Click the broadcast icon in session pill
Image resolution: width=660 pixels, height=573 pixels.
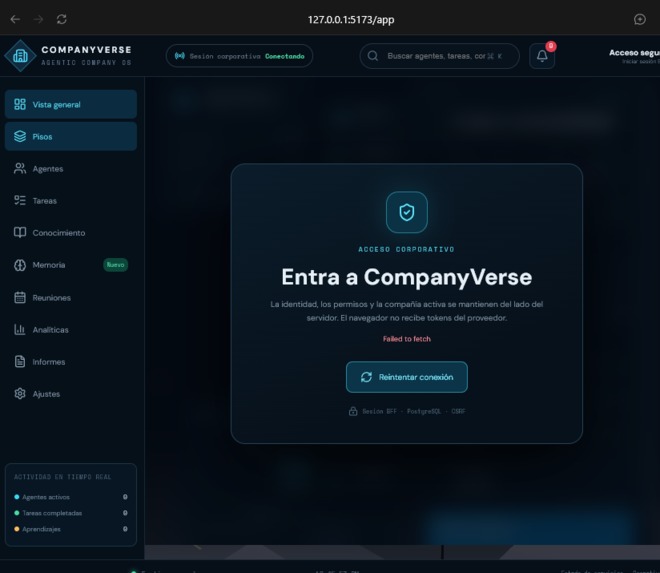pos(180,56)
